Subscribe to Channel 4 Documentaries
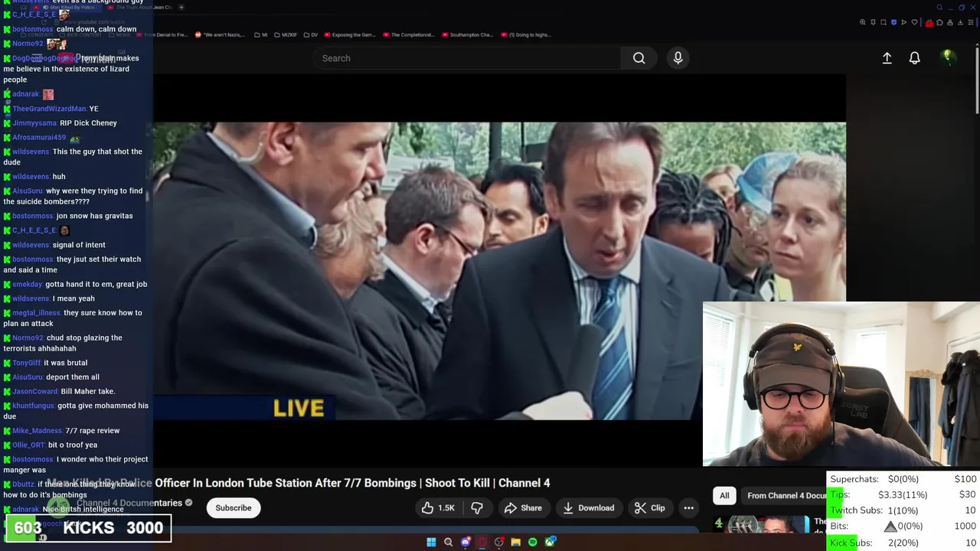The image size is (980, 551). tap(234, 508)
